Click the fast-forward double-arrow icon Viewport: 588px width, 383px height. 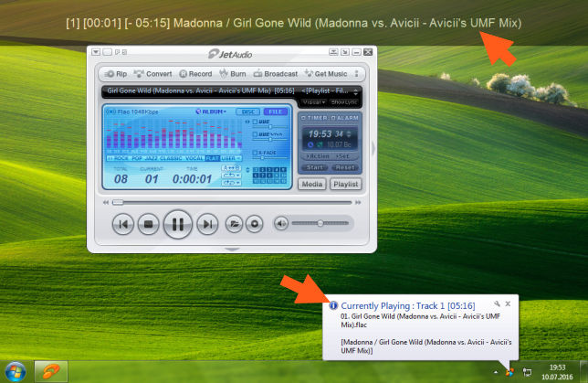click(358, 202)
